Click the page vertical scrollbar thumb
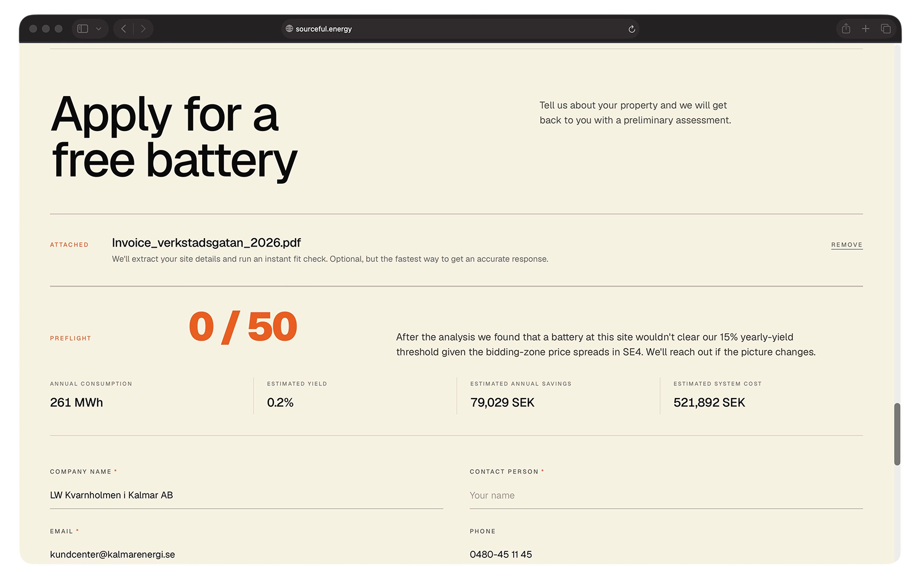921x588 pixels. (x=897, y=434)
